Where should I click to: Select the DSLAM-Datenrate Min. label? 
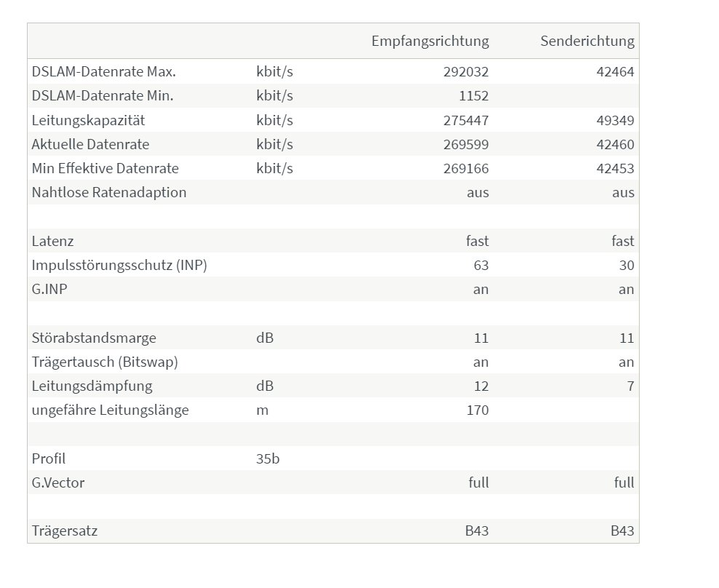[103, 96]
